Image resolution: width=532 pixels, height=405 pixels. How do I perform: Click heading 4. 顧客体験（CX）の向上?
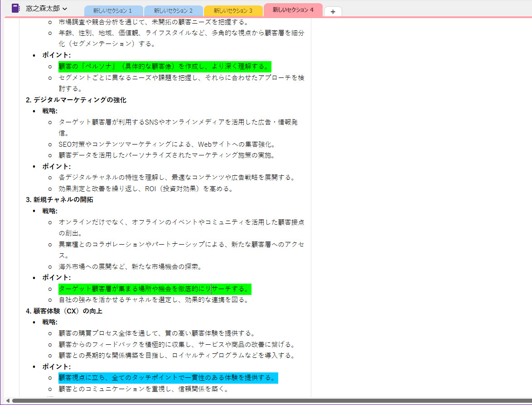[x=63, y=311]
